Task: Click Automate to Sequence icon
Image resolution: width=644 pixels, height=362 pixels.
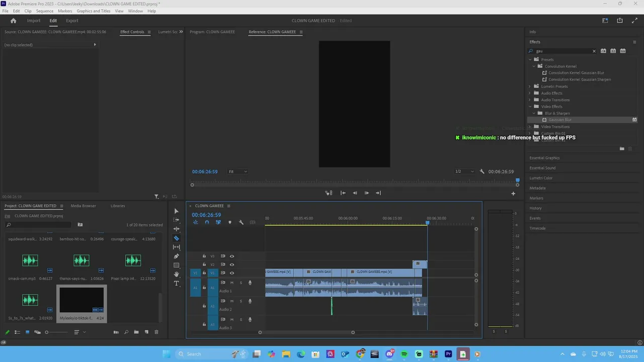Action: [116, 332]
